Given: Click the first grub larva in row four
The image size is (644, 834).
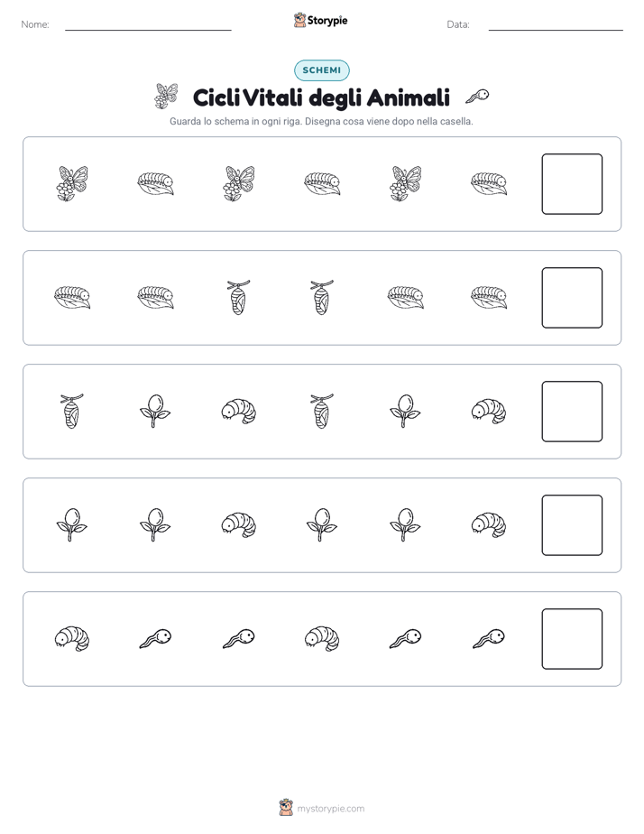Looking at the screenshot, I should [239, 524].
